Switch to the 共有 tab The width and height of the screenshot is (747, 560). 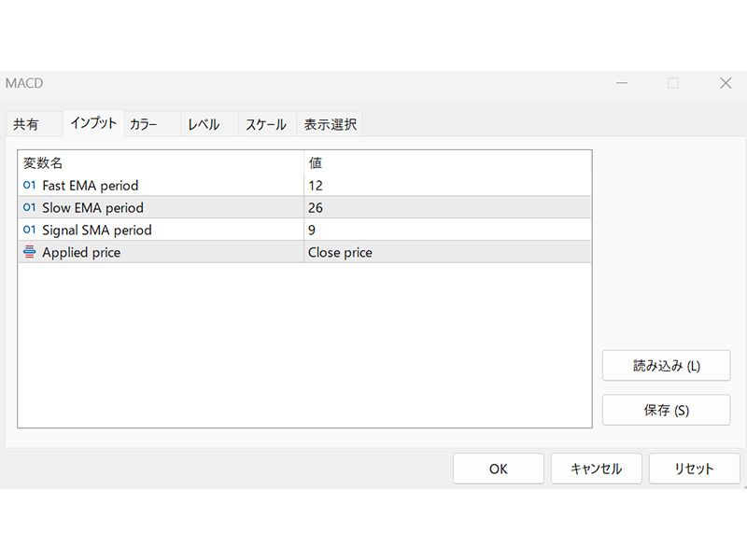pyautogui.click(x=26, y=124)
